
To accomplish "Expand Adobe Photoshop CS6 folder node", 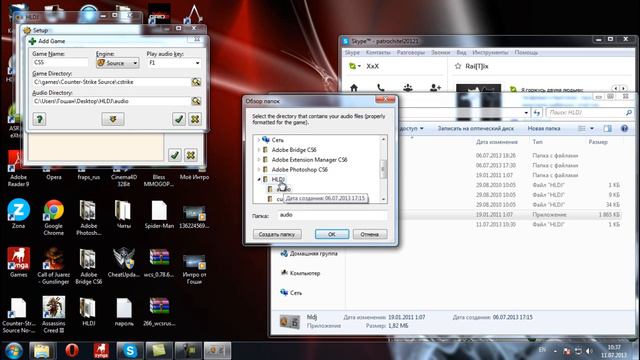I will click(x=258, y=169).
